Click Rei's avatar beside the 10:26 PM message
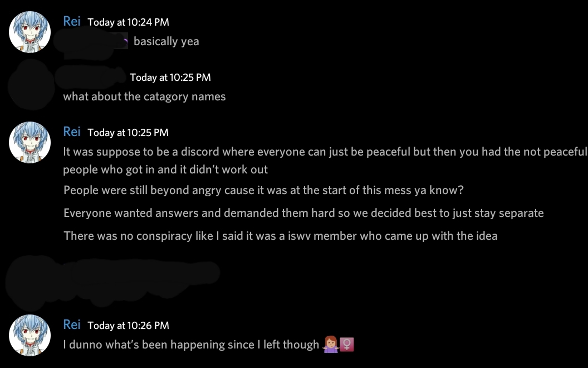This screenshot has width=588, height=368. tap(30, 335)
